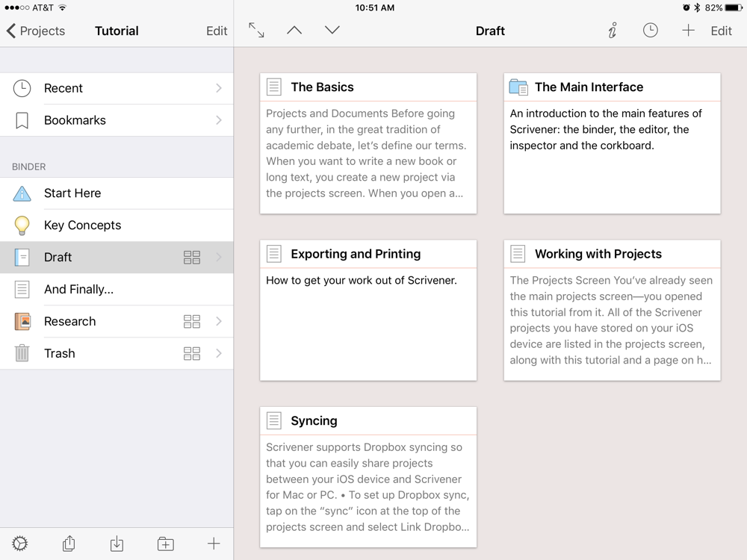Open the Recent list
747x560 pixels.
tap(117, 88)
